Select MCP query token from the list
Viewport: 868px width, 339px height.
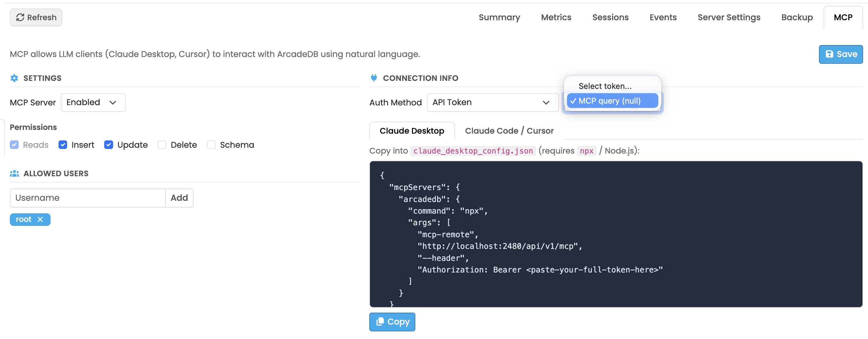(x=612, y=101)
